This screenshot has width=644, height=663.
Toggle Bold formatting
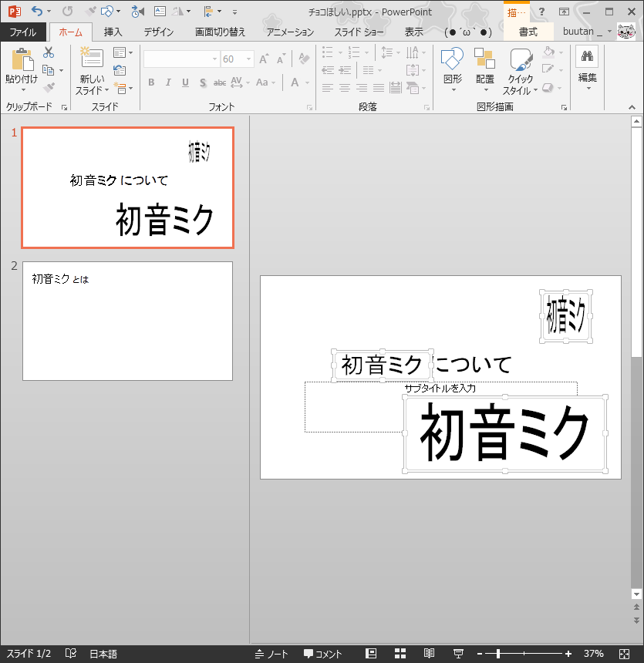point(151,82)
